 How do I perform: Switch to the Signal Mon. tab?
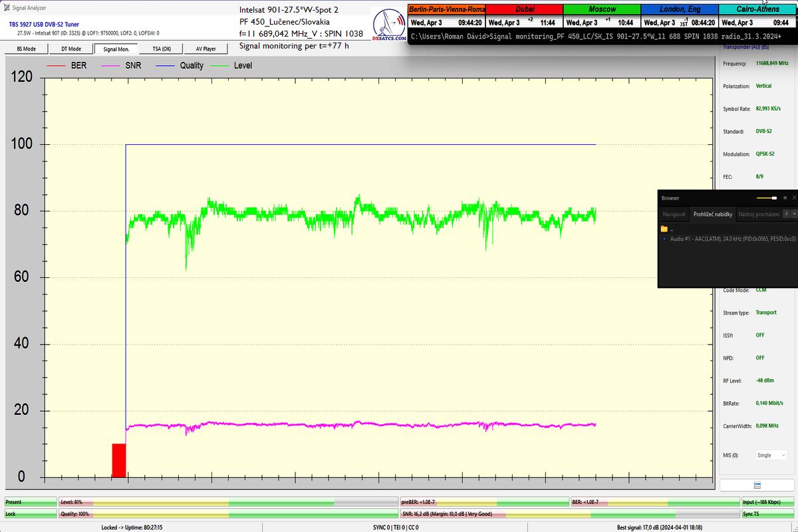pyautogui.click(x=116, y=49)
